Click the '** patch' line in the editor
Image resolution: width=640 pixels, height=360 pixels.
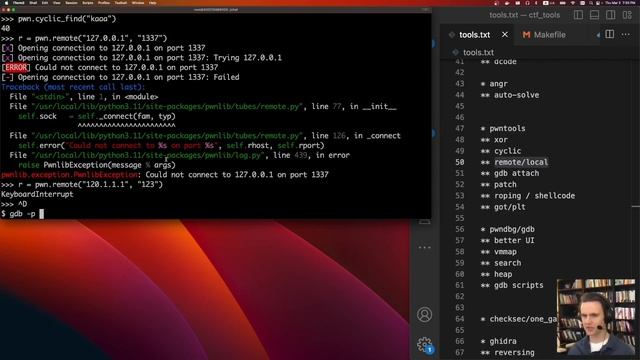click(498, 184)
